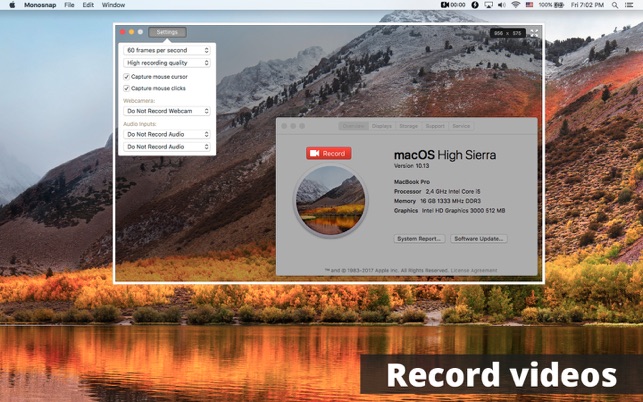Open the File menu
The height and width of the screenshot is (402, 643).
pyautogui.click(x=69, y=5)
